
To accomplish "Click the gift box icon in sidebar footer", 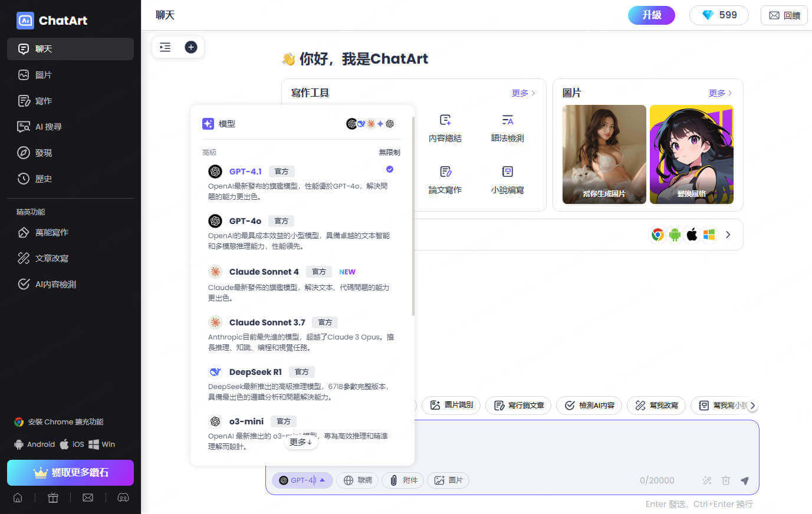I will coord(53,497).
